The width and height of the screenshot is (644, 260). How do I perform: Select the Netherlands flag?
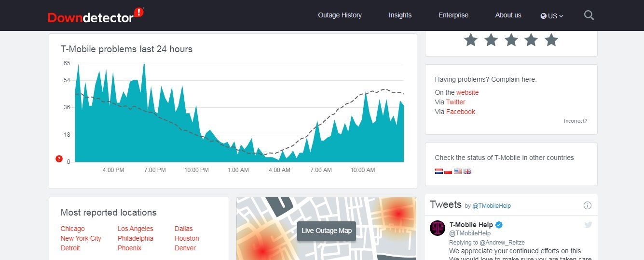coord(439,171)
